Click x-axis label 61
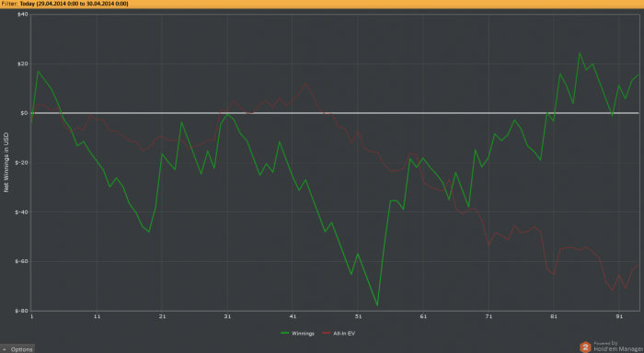 click(x=423, y=316)
